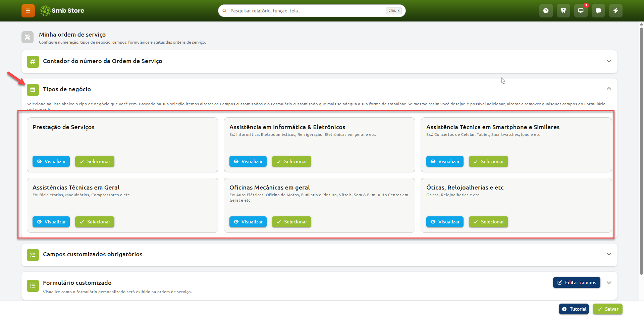
Task: Visualizar Assistência Técnica em Smartphone e Similares
Action: click(445, 161)
